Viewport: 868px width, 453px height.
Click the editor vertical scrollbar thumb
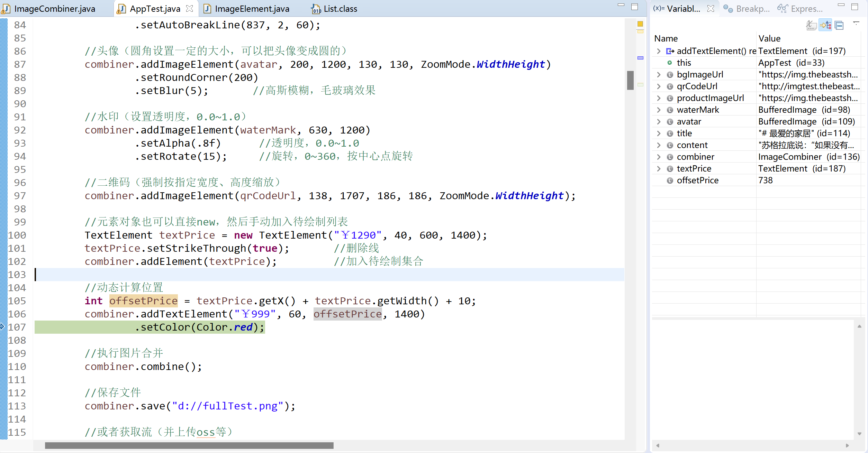[630, 80]
